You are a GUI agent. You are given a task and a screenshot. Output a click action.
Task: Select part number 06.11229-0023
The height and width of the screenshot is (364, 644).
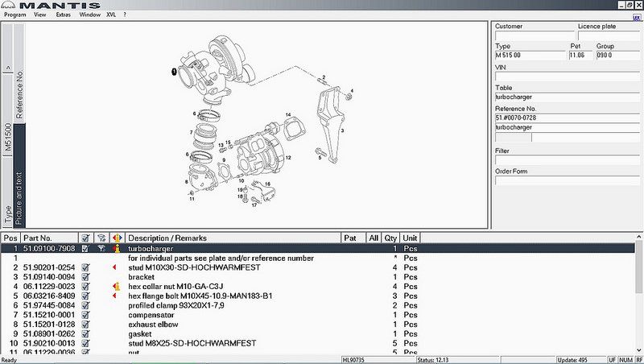[x=49, y=287]
